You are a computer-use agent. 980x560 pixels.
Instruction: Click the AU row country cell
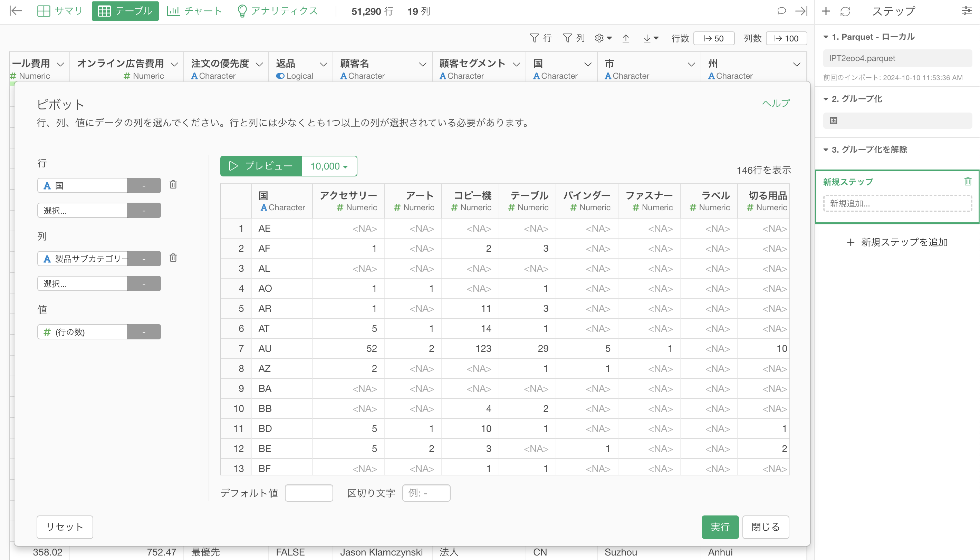click(x=282, y=348)
